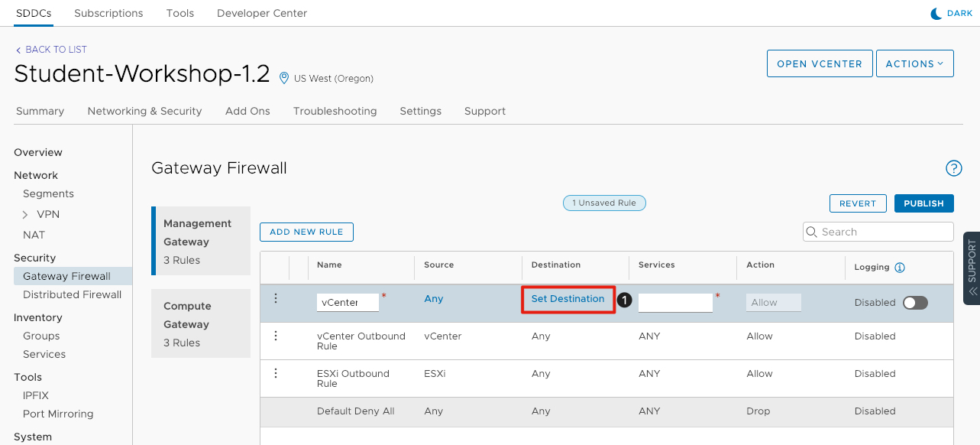Open the three-dot menu for vCenter rule row
Image resolution: width=980 pixels, height=445 pixels.
click(x=276, y=299)
